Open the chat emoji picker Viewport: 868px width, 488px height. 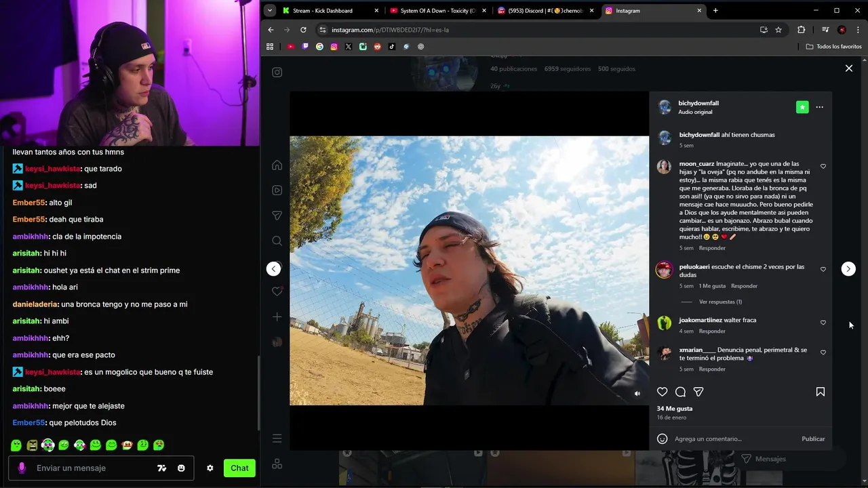point(181,468)
